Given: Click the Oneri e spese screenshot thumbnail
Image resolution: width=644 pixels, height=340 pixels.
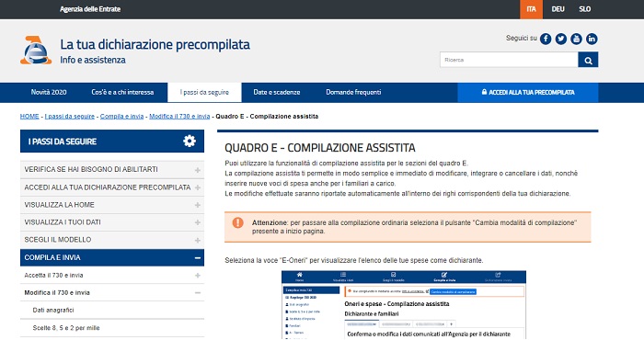Looking at the screenshot, I should [x=404, y=305].
